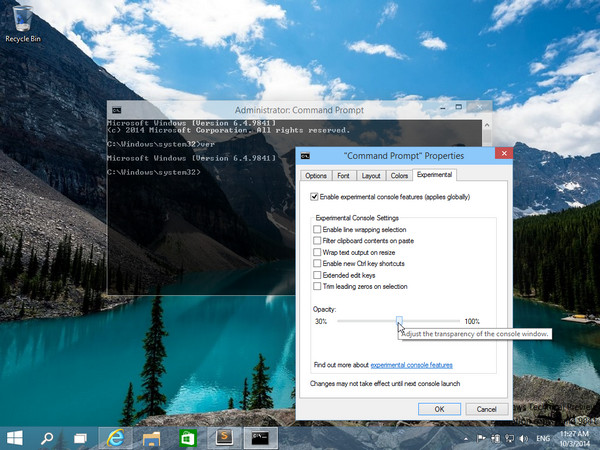
Task: Toggle Wrap text output on resize
Action: click(x=318, y=252)
